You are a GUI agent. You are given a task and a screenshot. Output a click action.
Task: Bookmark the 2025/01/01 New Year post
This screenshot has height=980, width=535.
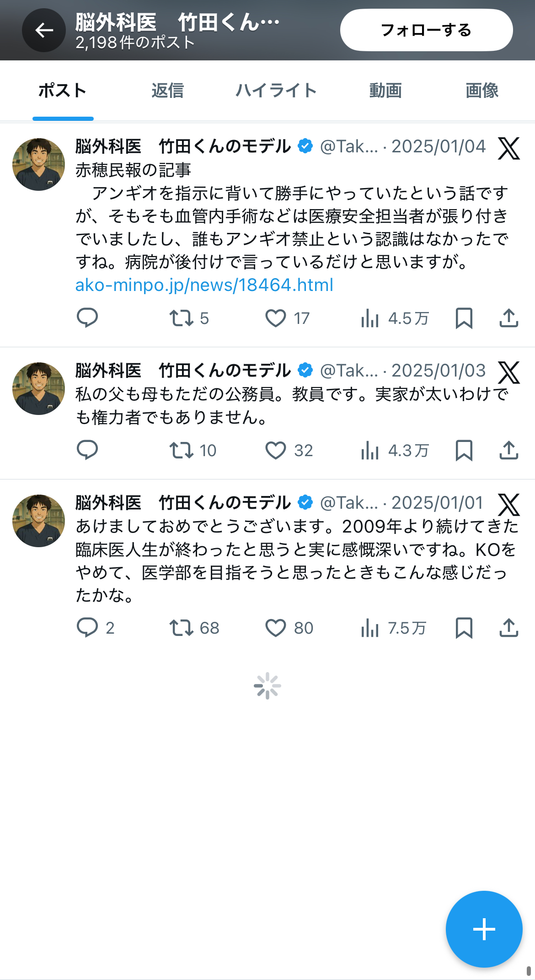(x=464, y=628)
